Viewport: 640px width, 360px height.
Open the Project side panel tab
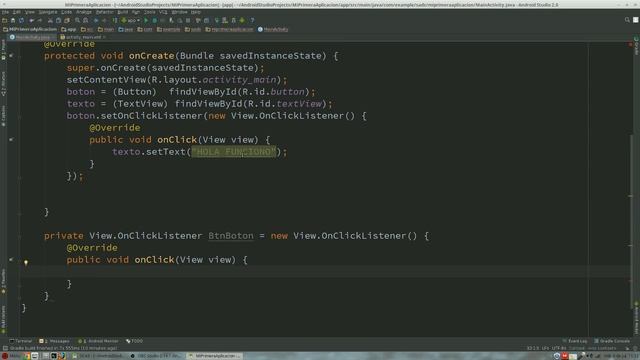tap(4, 50)
